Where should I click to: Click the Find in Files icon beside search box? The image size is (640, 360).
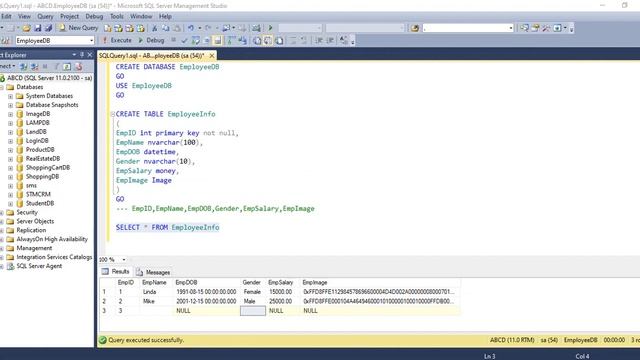[x=415, y=28]
